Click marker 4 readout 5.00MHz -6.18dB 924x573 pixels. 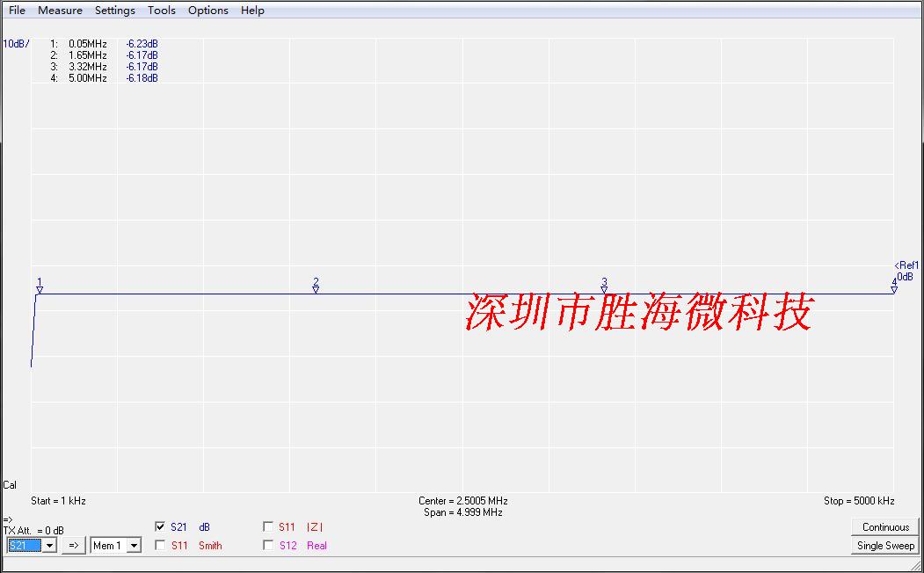(x=105, y=78)
